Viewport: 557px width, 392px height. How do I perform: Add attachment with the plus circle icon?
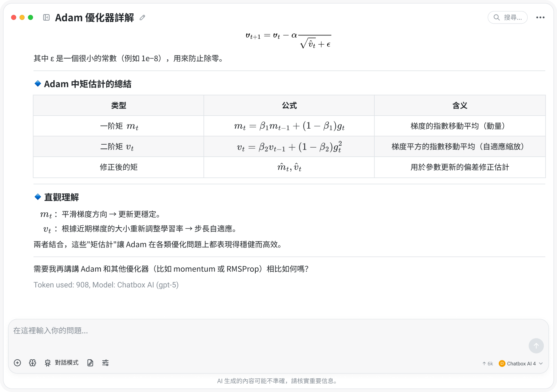point(18,363)
